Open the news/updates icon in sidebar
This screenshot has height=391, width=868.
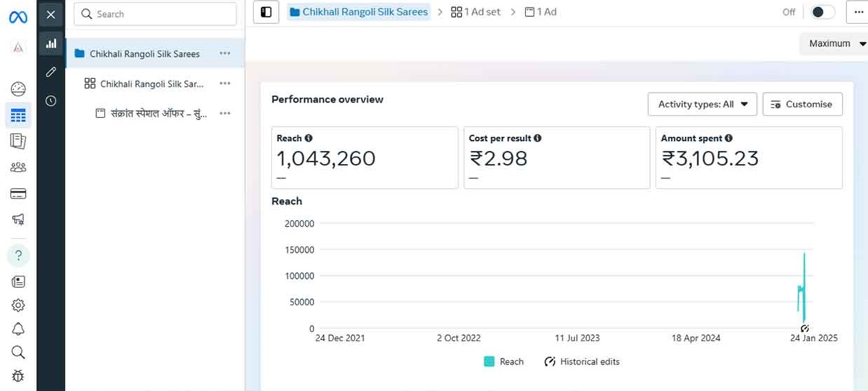(x=18, y=281)
